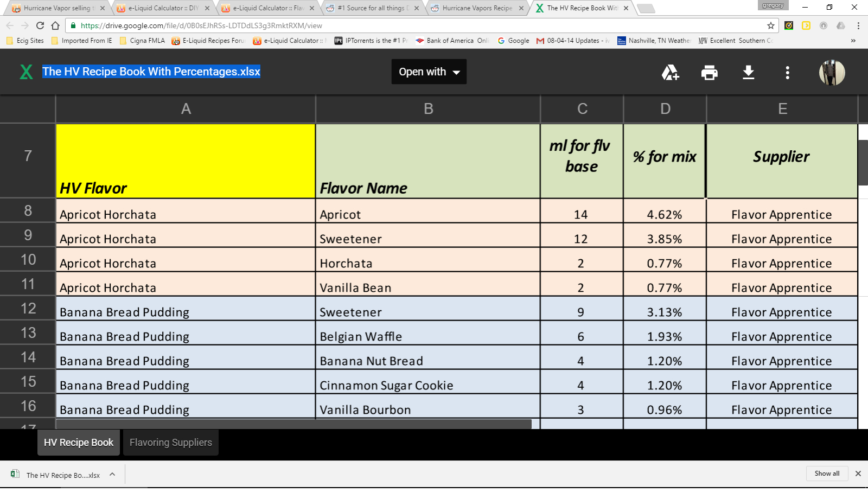
Task: Open the Google account avatar
Action: pyautogui.click(x=832, y=72)
